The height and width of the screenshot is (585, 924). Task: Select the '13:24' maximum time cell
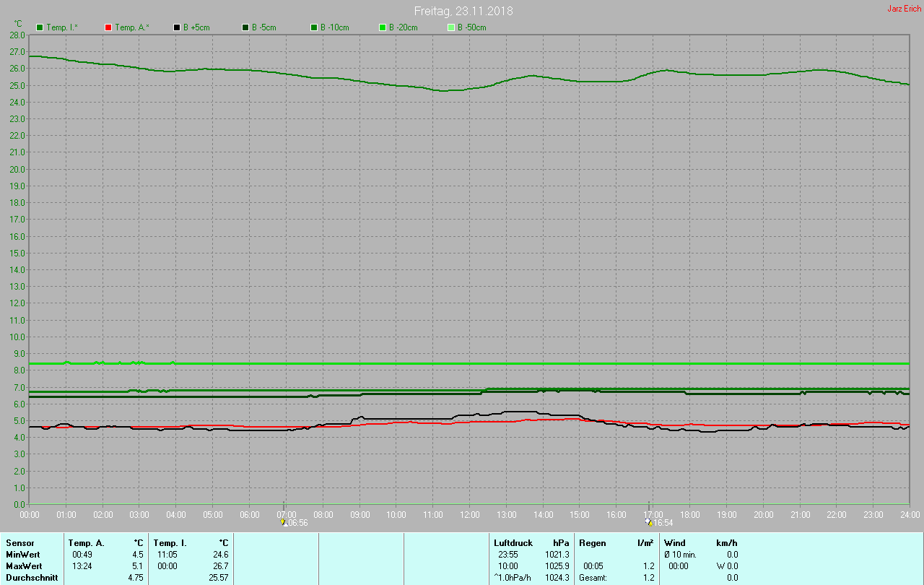click(x=82, y=566)
